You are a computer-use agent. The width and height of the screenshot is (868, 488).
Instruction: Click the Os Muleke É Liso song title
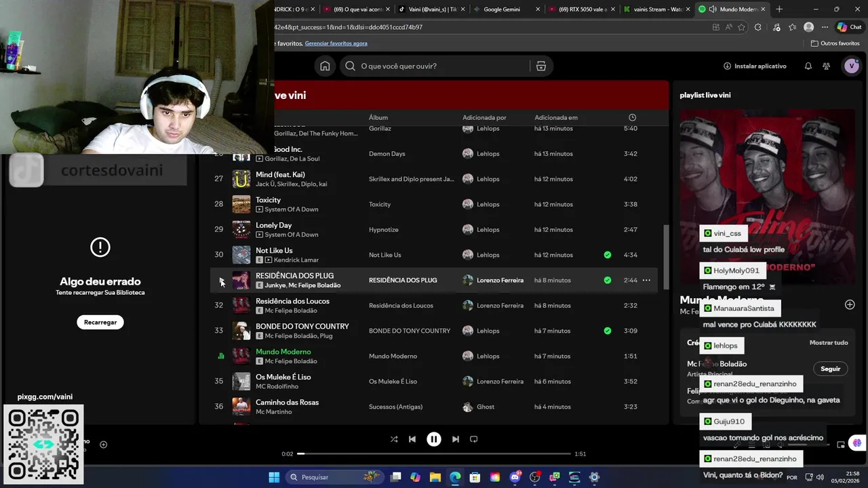pos(283,377)
